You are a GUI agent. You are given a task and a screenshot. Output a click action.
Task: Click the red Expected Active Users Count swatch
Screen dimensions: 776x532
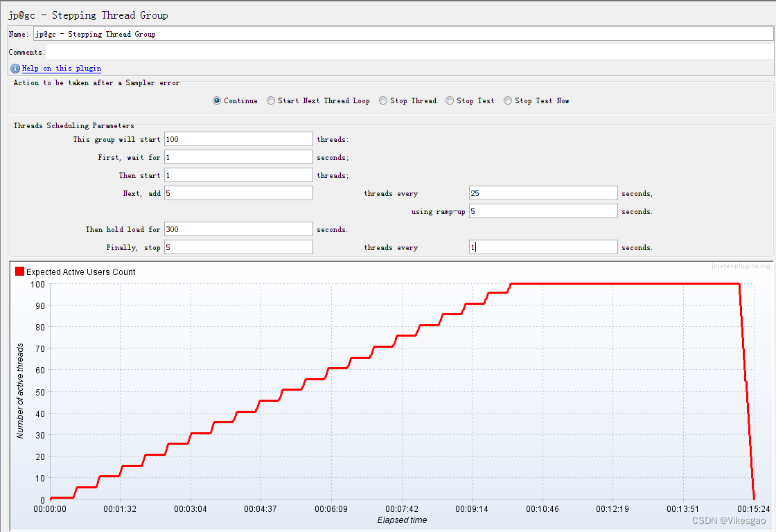pos(20,272)
